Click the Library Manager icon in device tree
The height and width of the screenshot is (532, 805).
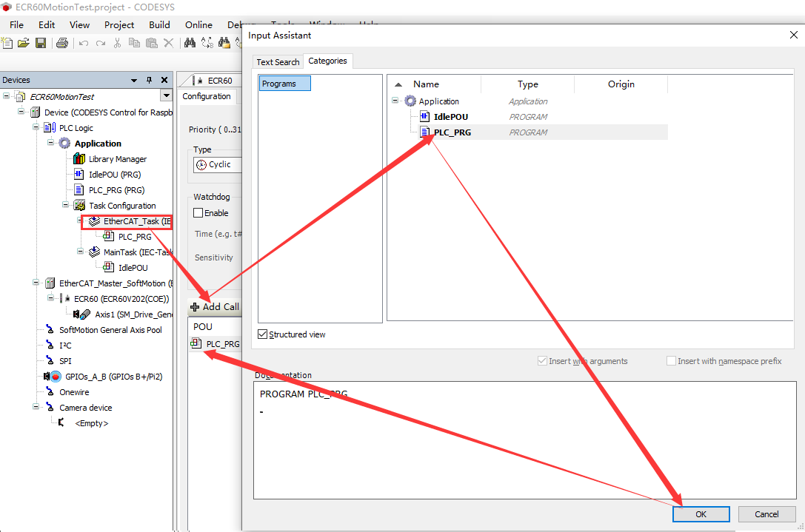pos(79,159)
